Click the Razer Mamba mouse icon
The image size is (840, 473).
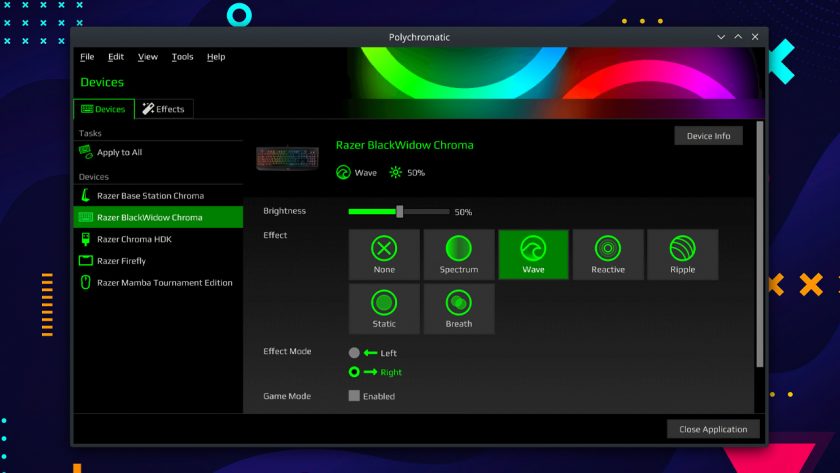[x=85, y=282]
